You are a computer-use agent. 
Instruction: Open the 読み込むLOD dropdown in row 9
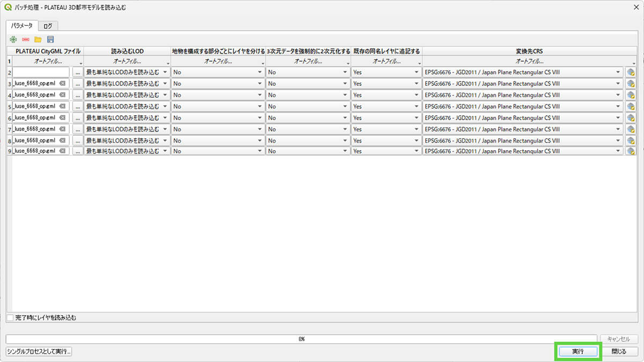pyautogui.click(x=127, y=151)
